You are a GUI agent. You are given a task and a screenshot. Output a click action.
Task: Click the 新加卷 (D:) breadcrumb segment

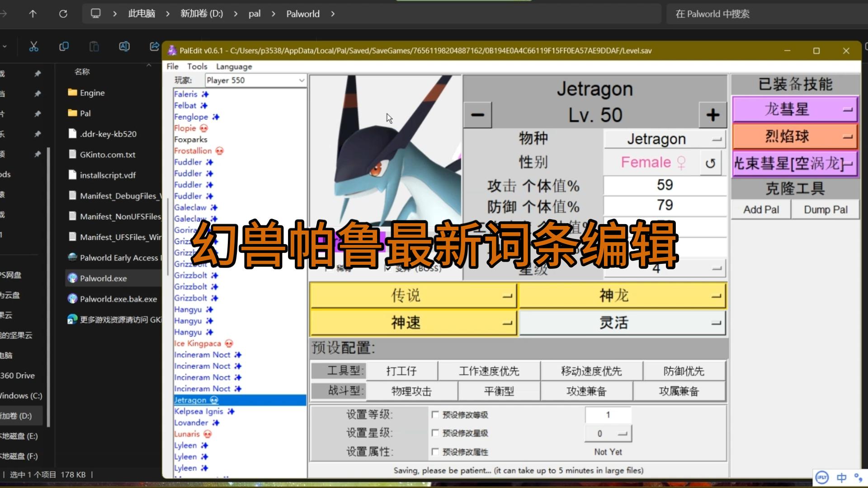pyautogui.click(x=202, y=14)
